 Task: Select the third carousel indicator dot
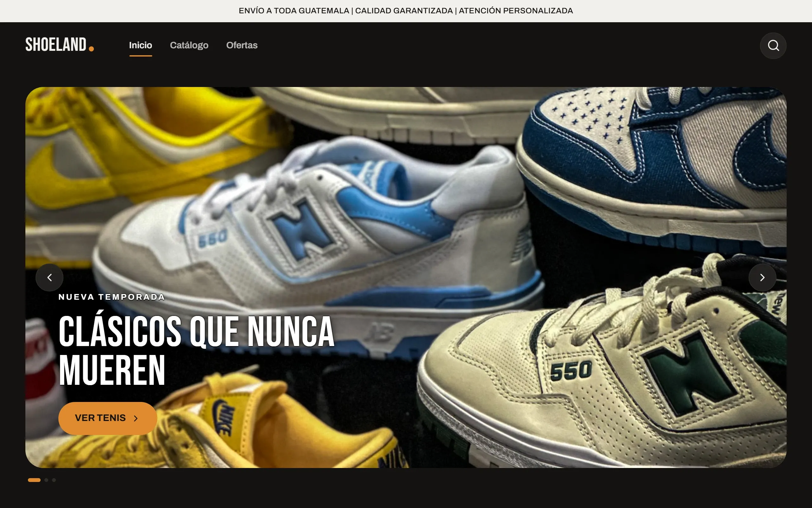pos(54,480)
